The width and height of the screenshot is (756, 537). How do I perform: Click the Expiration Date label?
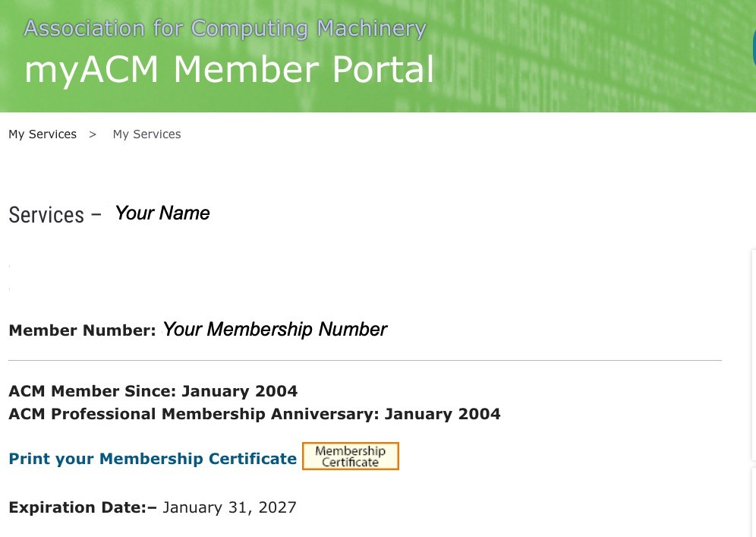click(82, 507)
